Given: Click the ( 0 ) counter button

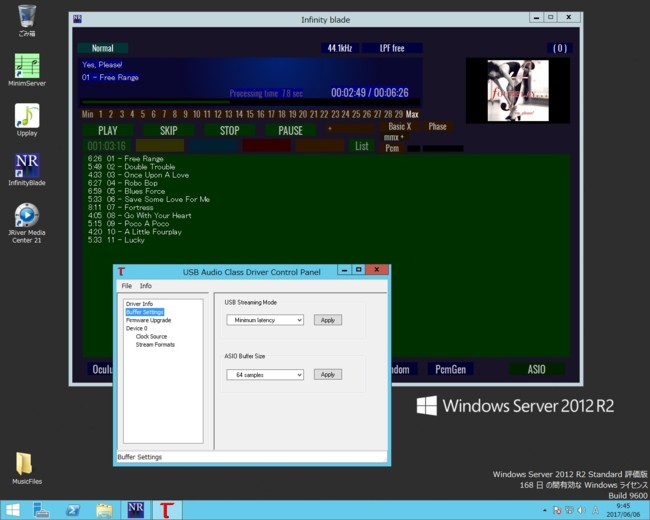Looking at the screenshot, I should pos(560,48).
